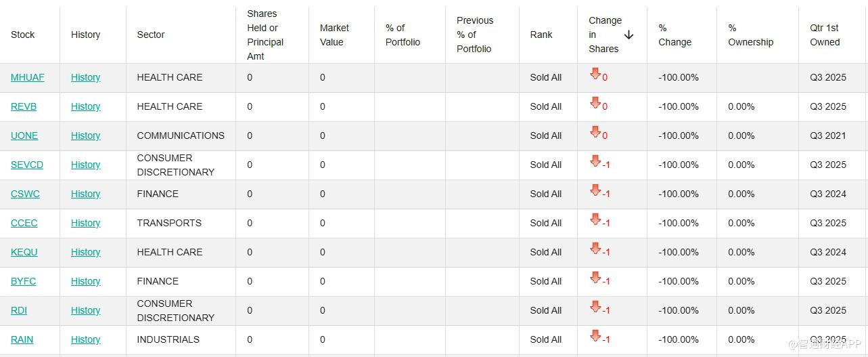Click the Rank column header
Image resolution: width=868 pixels, height=357 pixels.
[x=541, y=35]
